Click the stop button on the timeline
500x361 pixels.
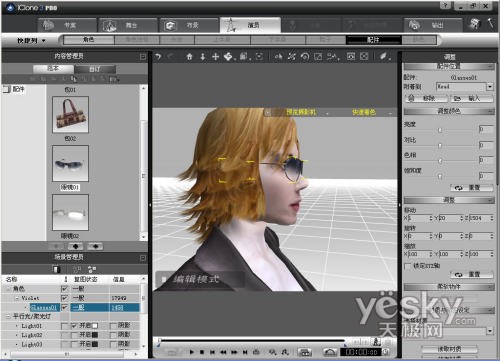point(202,352)
